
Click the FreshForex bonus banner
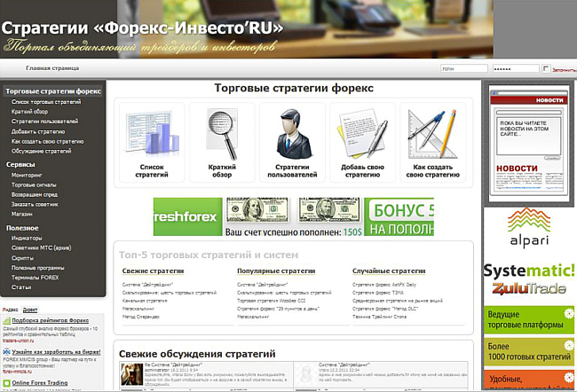click(294, 217)
